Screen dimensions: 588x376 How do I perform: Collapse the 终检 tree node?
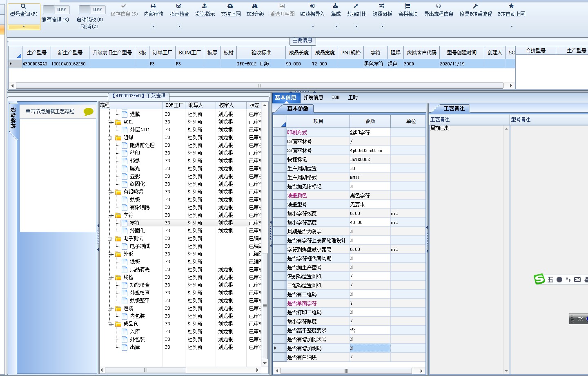110,278
